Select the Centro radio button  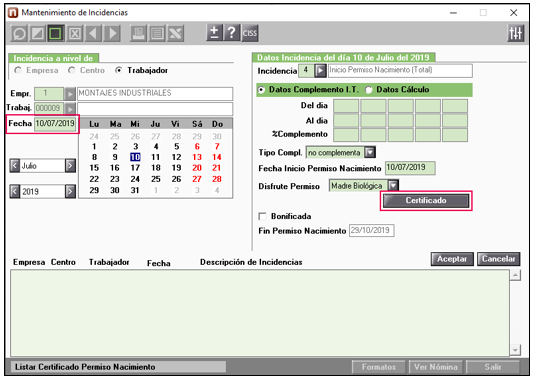pos(71,70)
